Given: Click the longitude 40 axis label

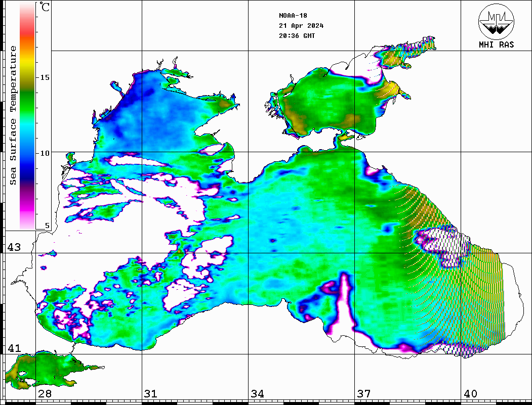Looking at the screenshot, I should 470,394.
